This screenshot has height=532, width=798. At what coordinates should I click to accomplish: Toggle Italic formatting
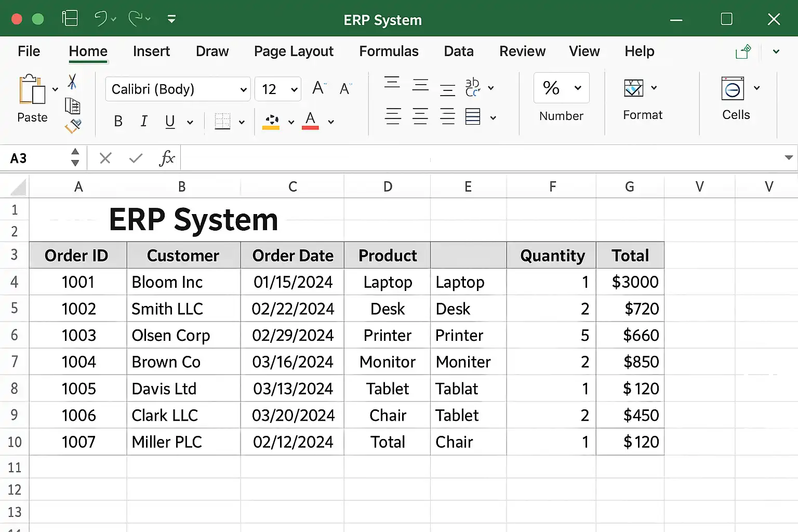pyautogui.click(x=144, y=122)
